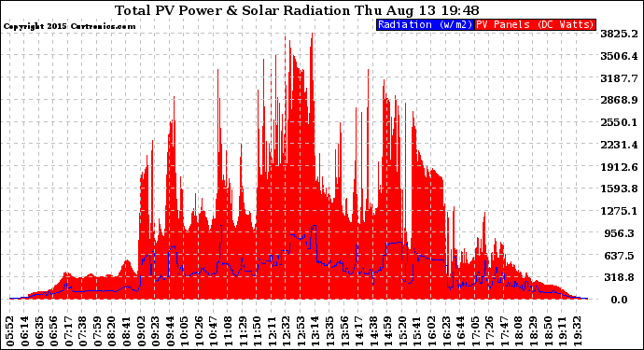Click the chart title 'Total PV Power & Solar Radiation'
644x350 pixels.
coord(232,10)
